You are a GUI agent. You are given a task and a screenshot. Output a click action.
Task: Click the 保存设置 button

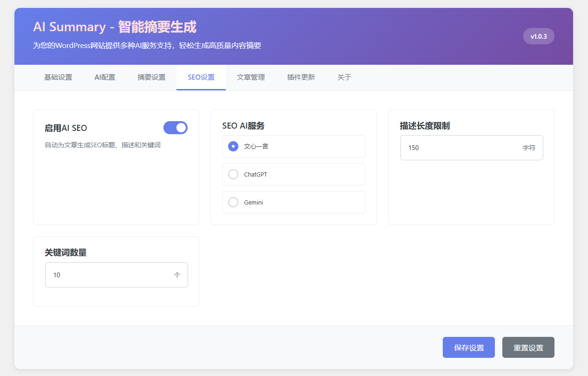[x=468, y=347]
